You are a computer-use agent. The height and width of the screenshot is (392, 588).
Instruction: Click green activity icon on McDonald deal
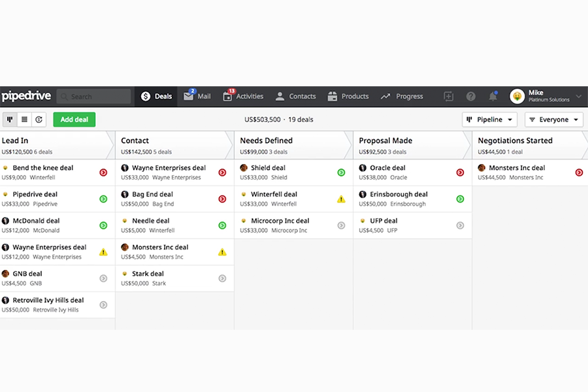pos(103,225)
